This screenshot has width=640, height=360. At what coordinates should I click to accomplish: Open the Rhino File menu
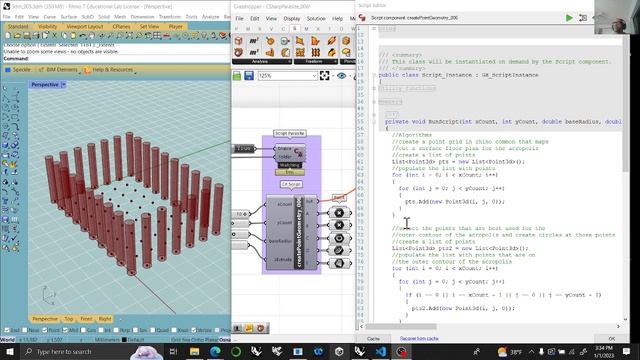click(7, 17)
